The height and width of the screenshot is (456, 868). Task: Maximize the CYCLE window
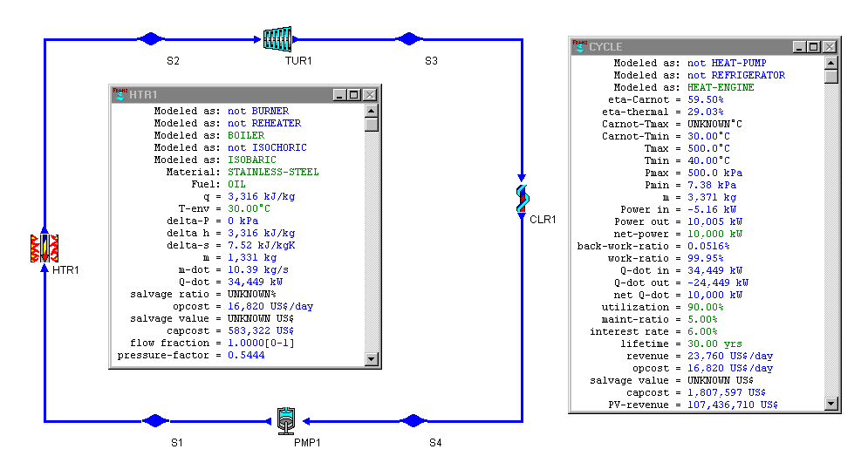(x=813, y=47)
